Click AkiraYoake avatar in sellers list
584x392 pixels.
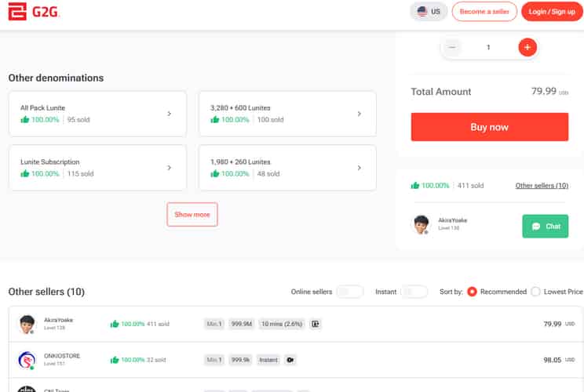pos(27,324)
